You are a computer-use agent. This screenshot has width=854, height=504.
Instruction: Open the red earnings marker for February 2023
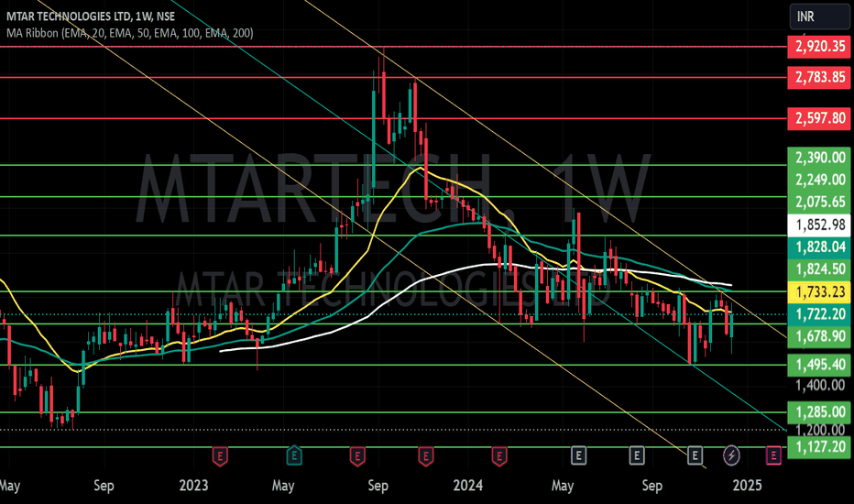point(220,455)
